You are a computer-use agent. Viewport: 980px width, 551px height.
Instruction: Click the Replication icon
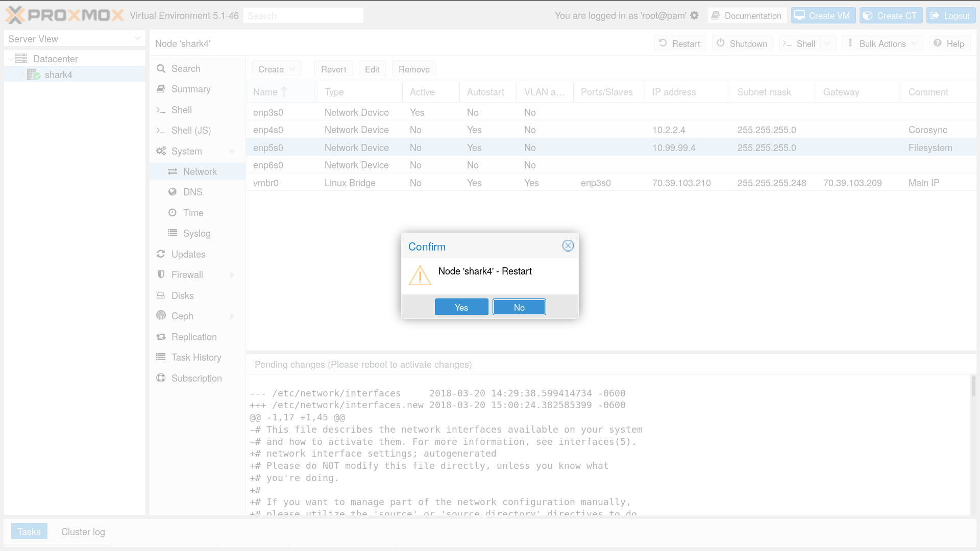(161, 337)
